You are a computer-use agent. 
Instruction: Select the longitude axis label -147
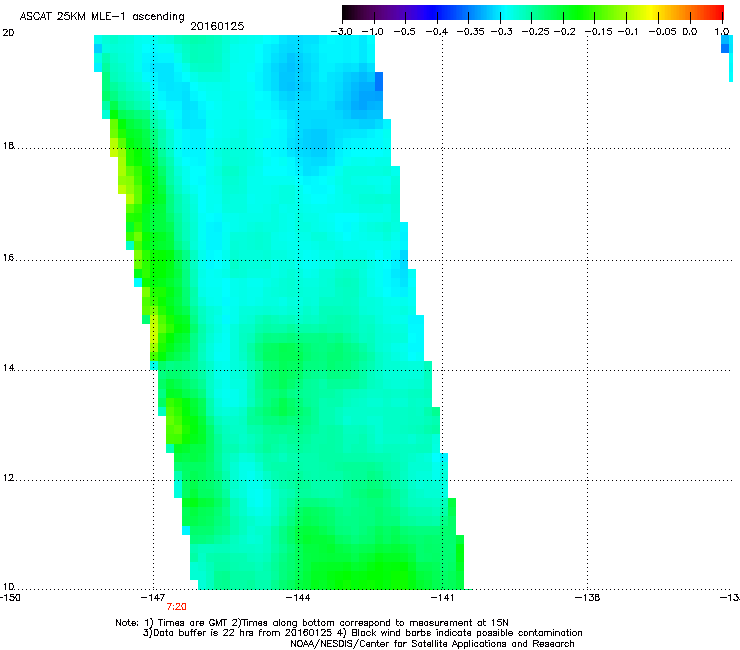[153, 598]
